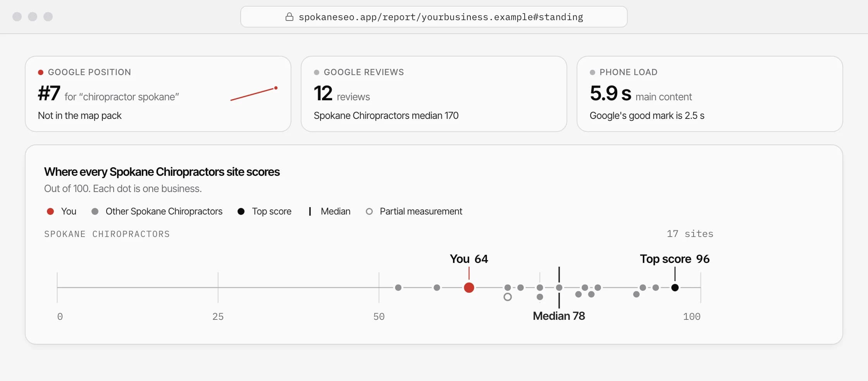Image resolution: width=868 pixels, height=381 pixels.
Task: Click the gray status dot beside Phone Load
Action: 592,72
